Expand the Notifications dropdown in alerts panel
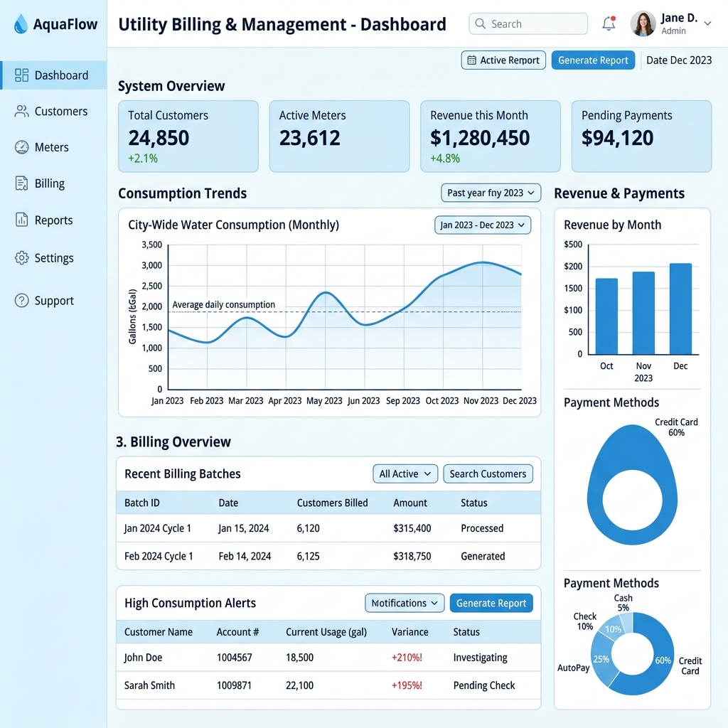 (x=405, y=603)
